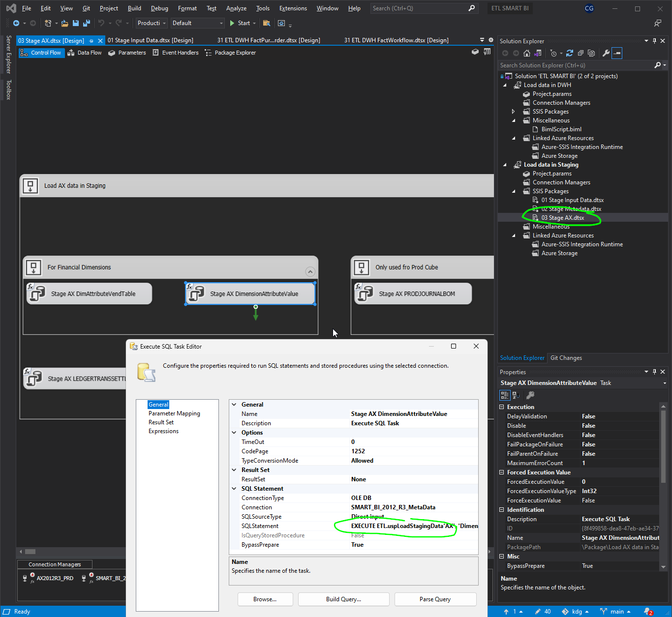Select Parameter Mapping page in task editor
Screen dimensions: 672x617
click(x=174, y=413)
